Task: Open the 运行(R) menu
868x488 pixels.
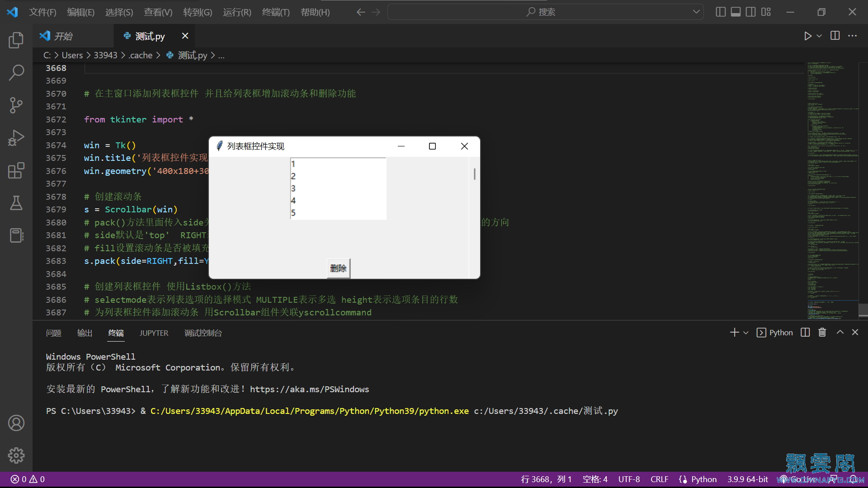Action: coord(237,12)
